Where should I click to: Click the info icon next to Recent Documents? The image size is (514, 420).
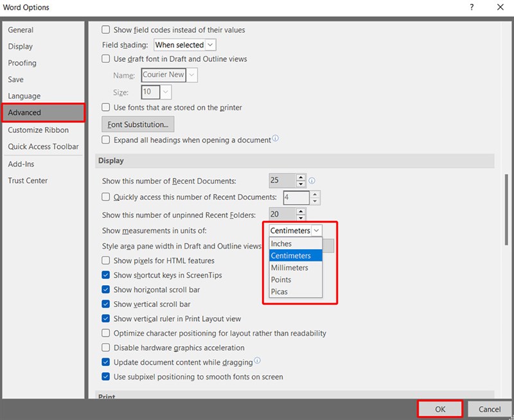(312, 180)
